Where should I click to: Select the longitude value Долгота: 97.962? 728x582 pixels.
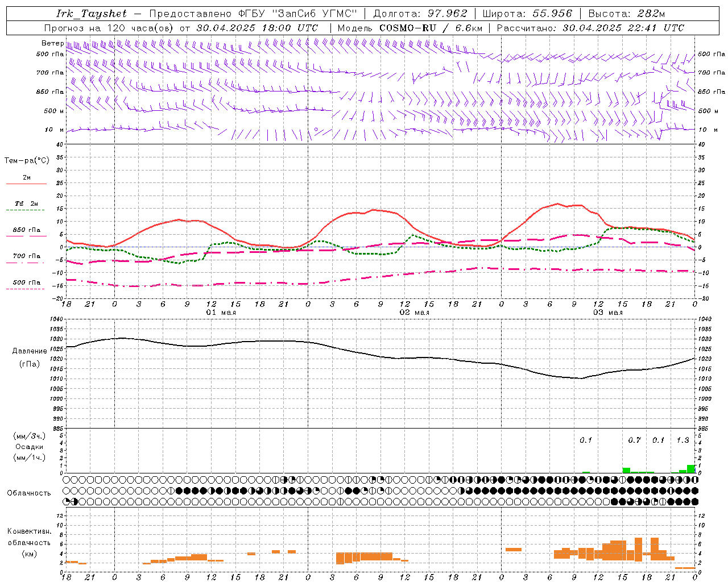[x=420, y=14]
